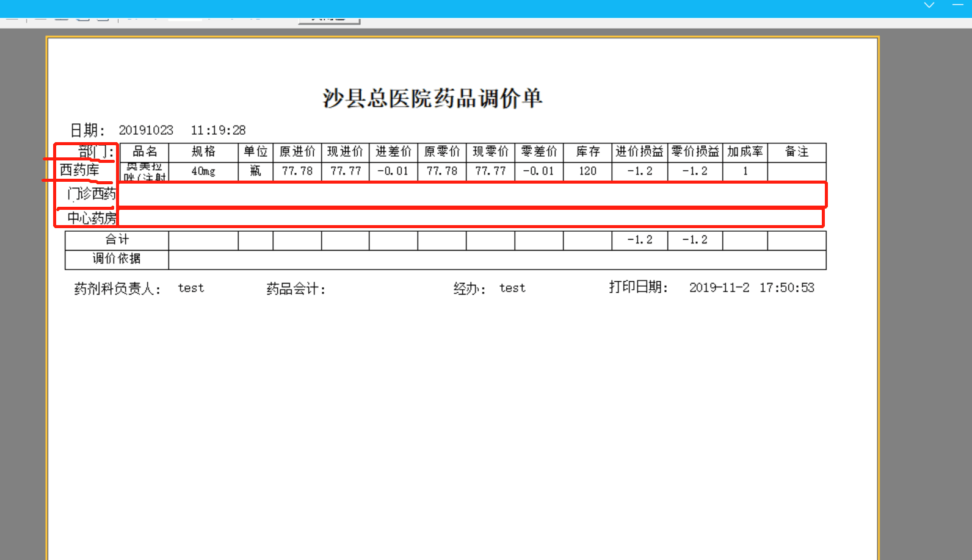972x560 pixels.
Task: Click the 打印日期 label
Action: pos(638,287)
